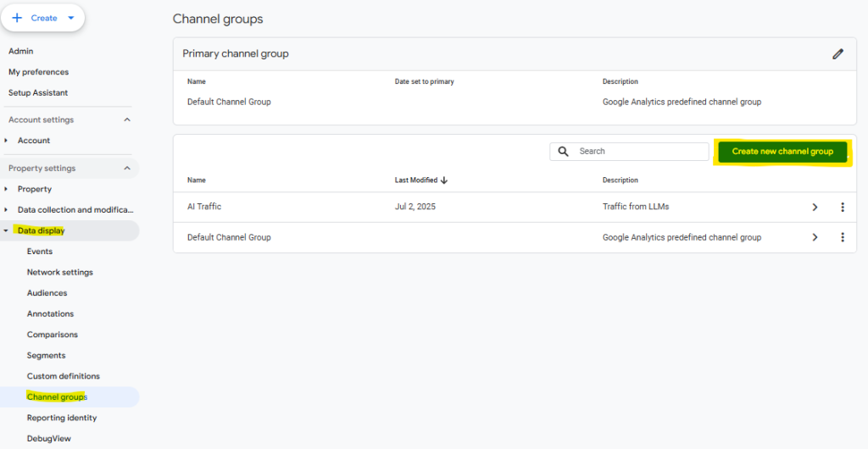Click the plus icon on Create button

tap(17, 18)
